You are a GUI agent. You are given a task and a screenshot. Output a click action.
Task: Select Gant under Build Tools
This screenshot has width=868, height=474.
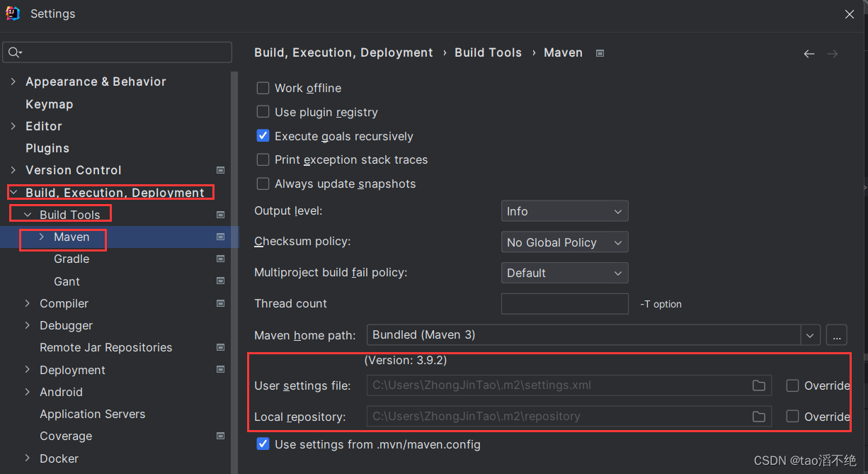[67, 281]
